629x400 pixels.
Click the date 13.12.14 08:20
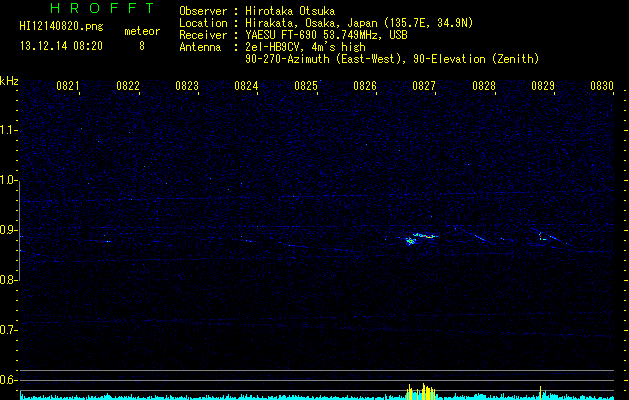tap(61, 46)
